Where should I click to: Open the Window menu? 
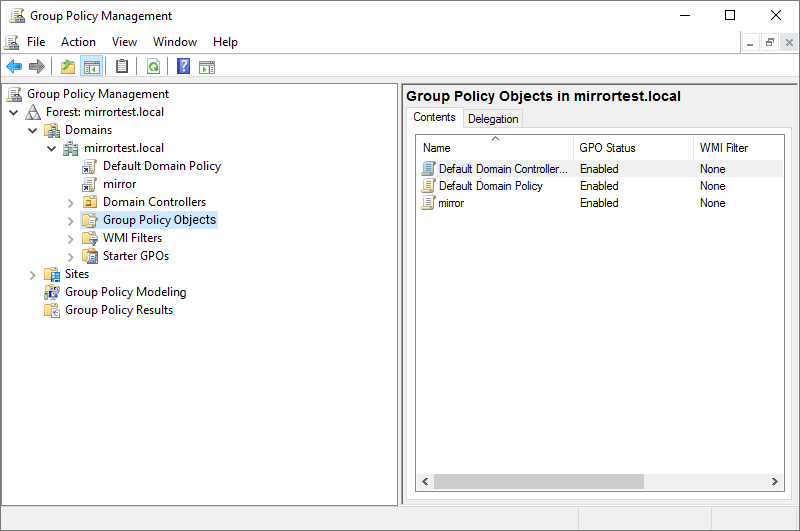point(174,42)
